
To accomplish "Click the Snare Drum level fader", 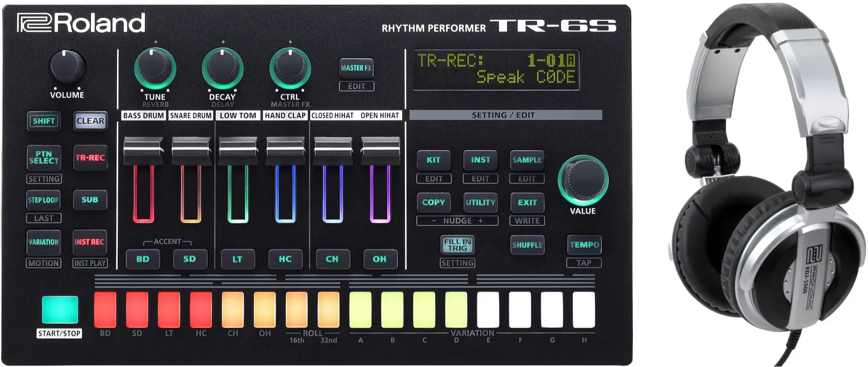I will pyautogui.click(x=191, y=151).
